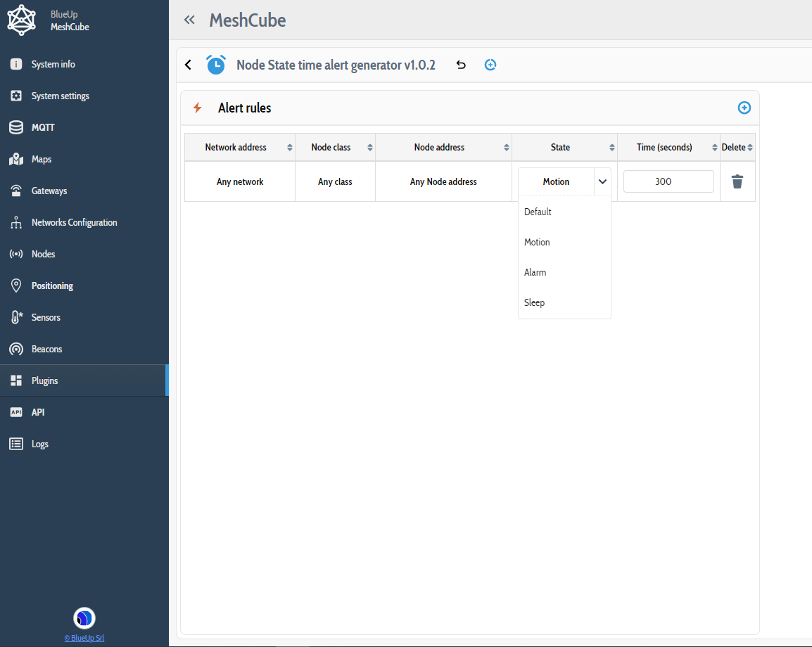Open the Sensors page from sidebar
Viewport: 812px width, 647px height.
[x=46, y=317]
